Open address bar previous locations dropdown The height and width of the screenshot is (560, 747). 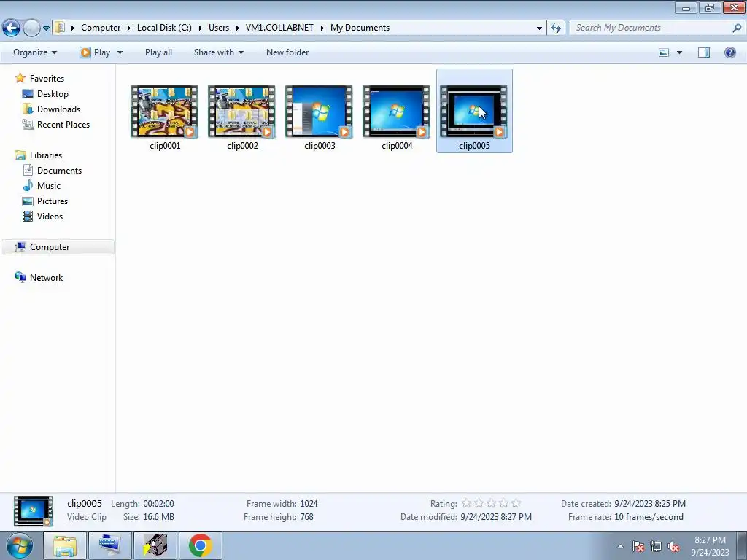(x=539, y=28)
